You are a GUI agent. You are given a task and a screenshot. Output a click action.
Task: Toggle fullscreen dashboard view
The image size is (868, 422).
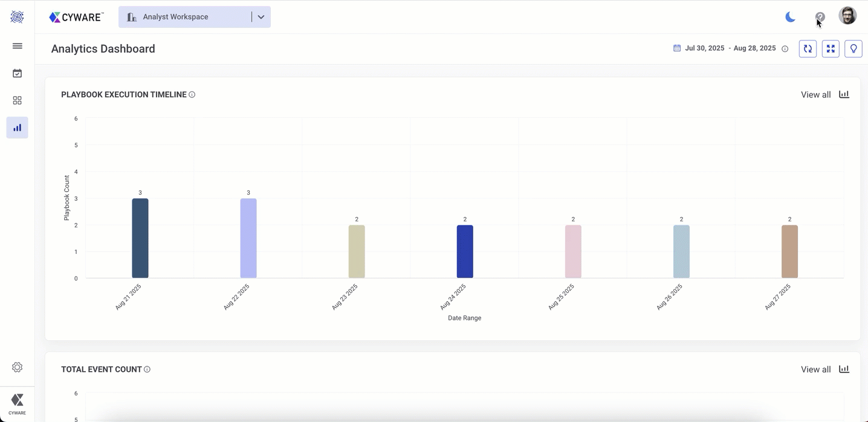(x=831, y=48)
